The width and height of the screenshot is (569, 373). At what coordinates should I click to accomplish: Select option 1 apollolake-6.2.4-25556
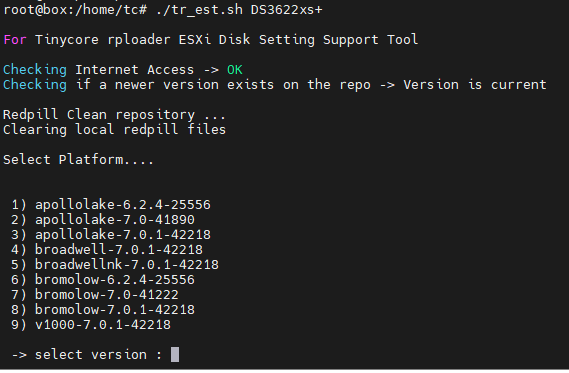tap(111, 205)
